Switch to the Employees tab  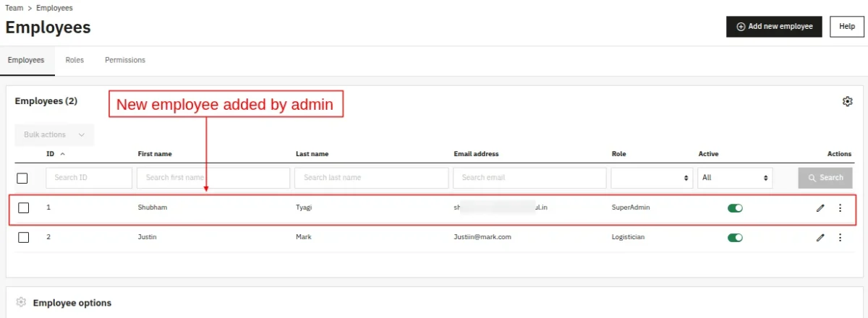(26, 60)
